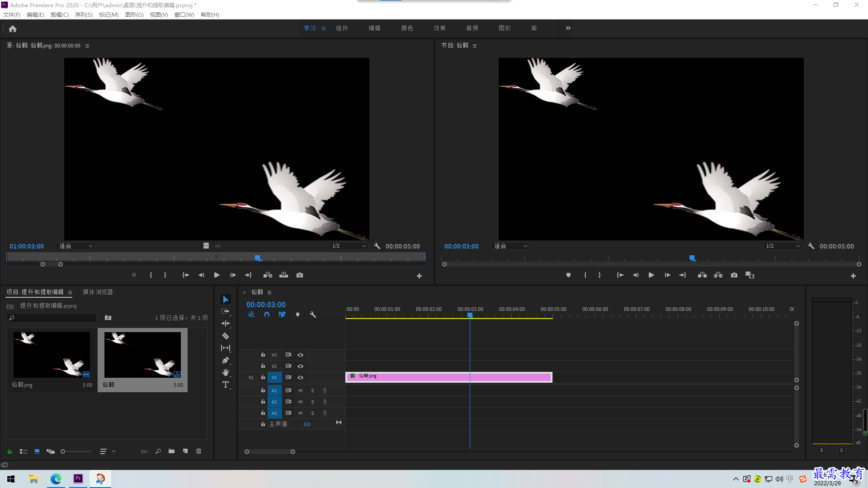This screenshot has width=868, height=488.
Task: Open source monitor settings wrench
Action: (x=377, y=246)
